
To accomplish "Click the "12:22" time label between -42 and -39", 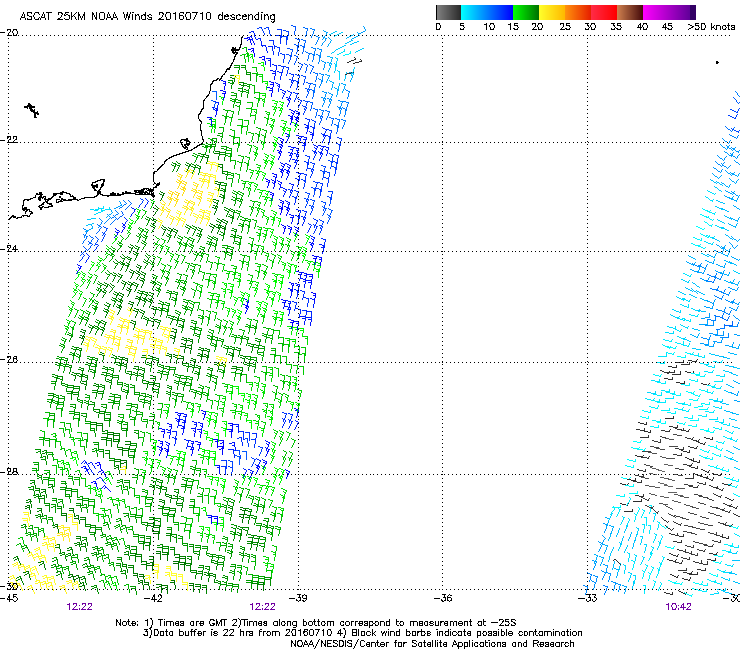I will coord(262,607).
